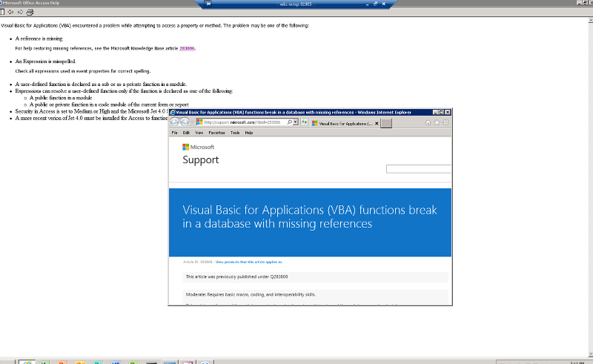Minimize the remote session connection bar
The width and height of the screenshot is (593, 364).
pyautogui.click(x=367, y=4)
